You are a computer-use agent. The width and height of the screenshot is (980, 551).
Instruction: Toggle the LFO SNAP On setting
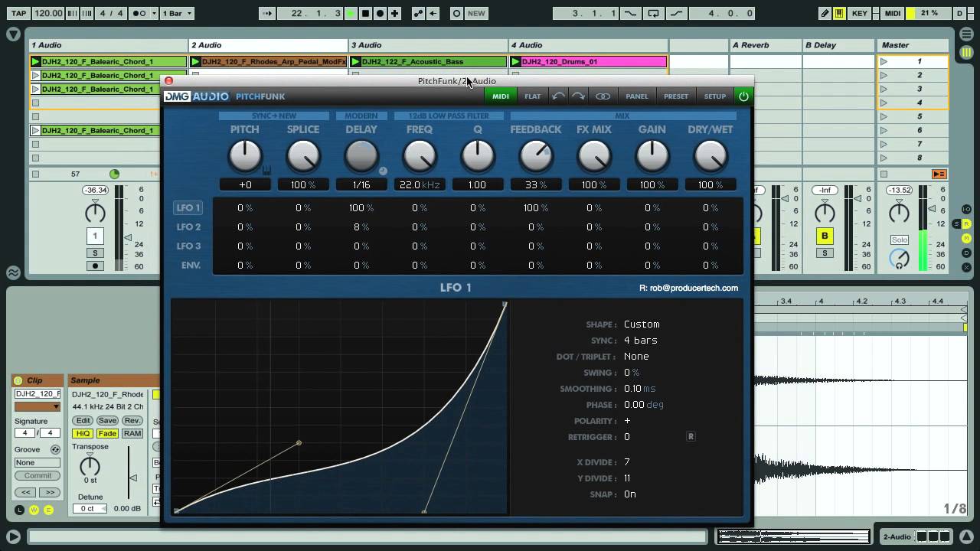point(629,494)
